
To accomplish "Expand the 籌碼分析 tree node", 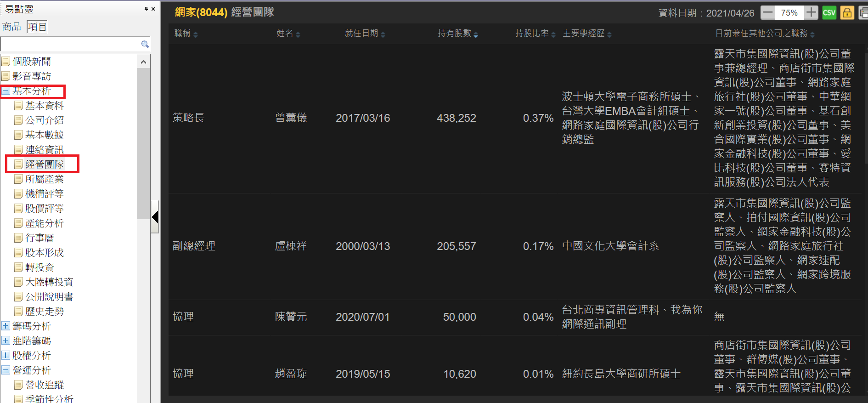I will 6,326.
